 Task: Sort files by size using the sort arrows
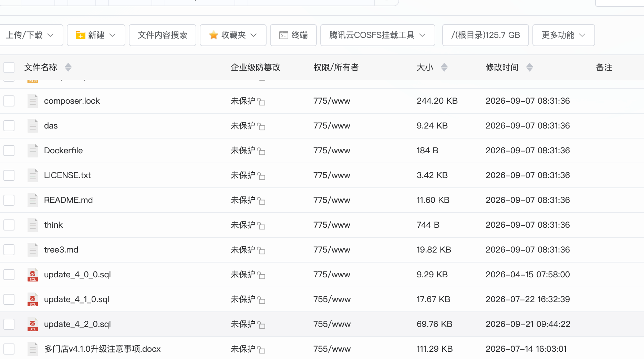click(x=444, y=67)
